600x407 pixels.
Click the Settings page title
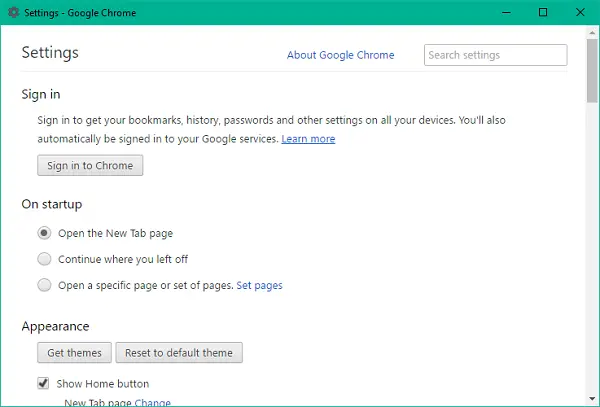pyautogui.click(x=50, y=53)
